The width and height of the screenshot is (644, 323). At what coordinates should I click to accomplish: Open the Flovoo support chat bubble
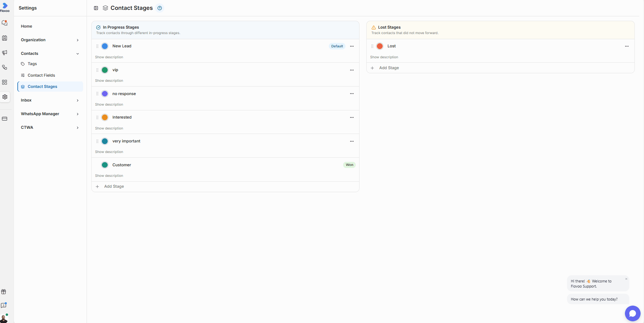coord(632,313)
